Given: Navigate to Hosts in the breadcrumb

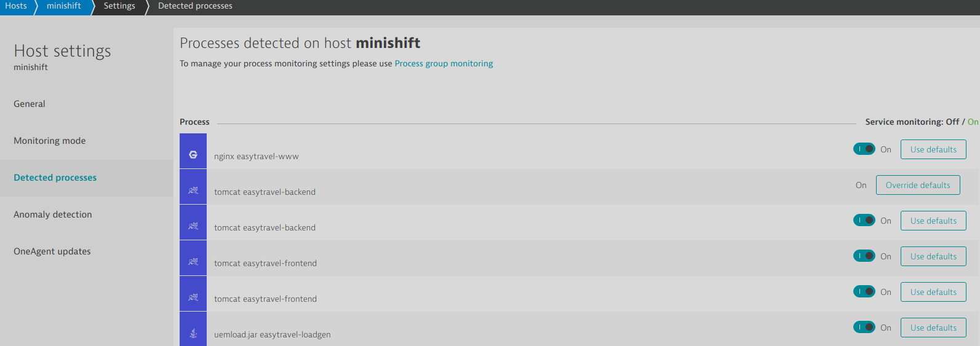Looking at the screenshot, I should (x=16, y=6).
